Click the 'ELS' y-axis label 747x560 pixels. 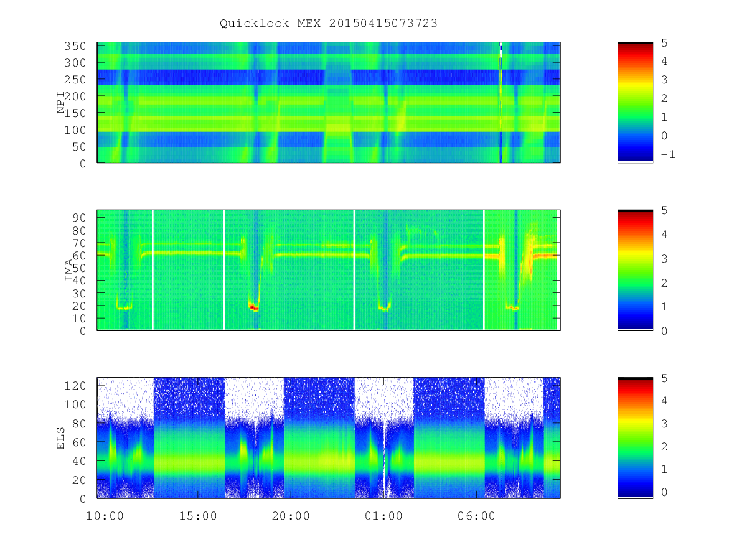[61, 438]
